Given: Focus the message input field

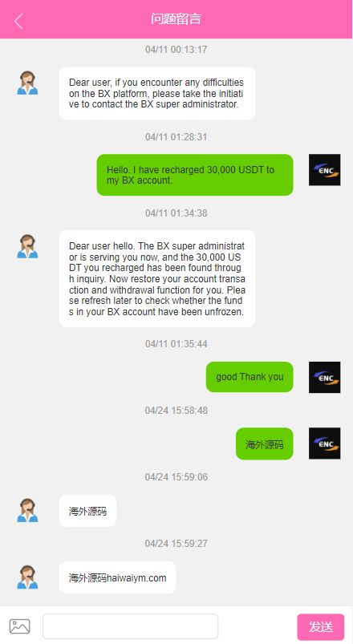Looking at the screenshot, I should point(130,626).
